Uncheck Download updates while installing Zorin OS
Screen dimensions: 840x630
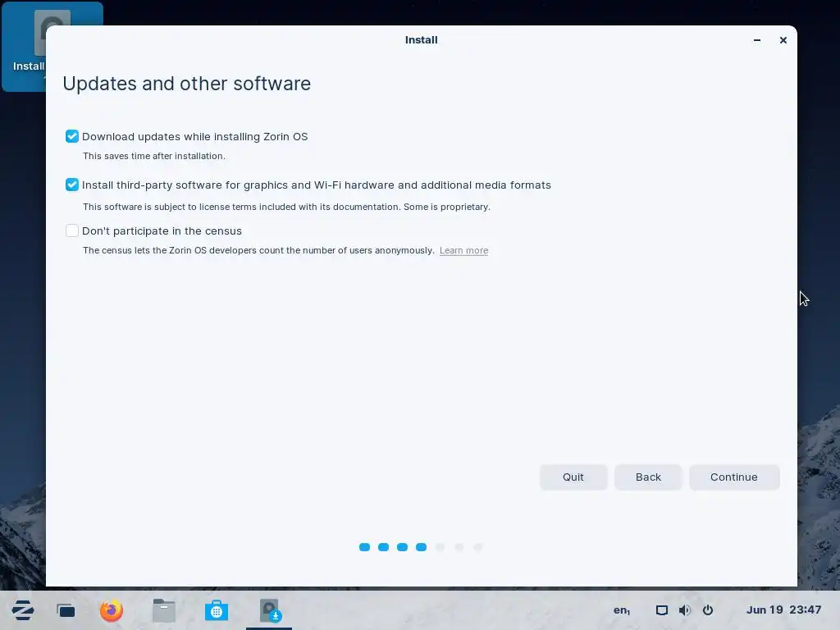point(72,137)
